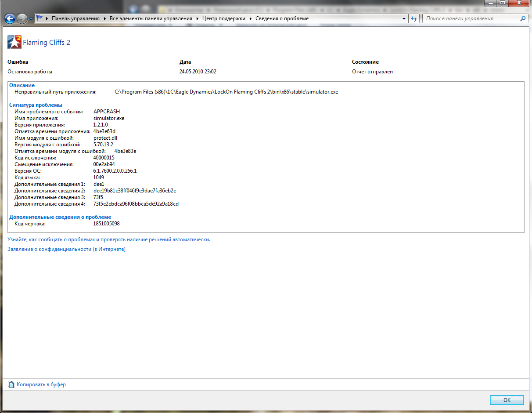Refresh the page with the refresh button

click(x=413, y=18)
